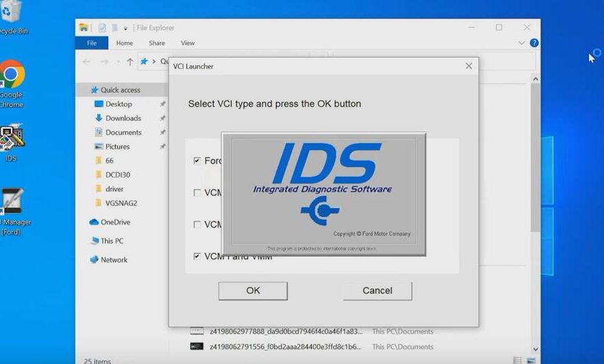The height and width of the screenshot is (364, 604).
Task: Expand the File Explorer ribbon chevron
Action: pyautogui.click(x=521, y=43)
